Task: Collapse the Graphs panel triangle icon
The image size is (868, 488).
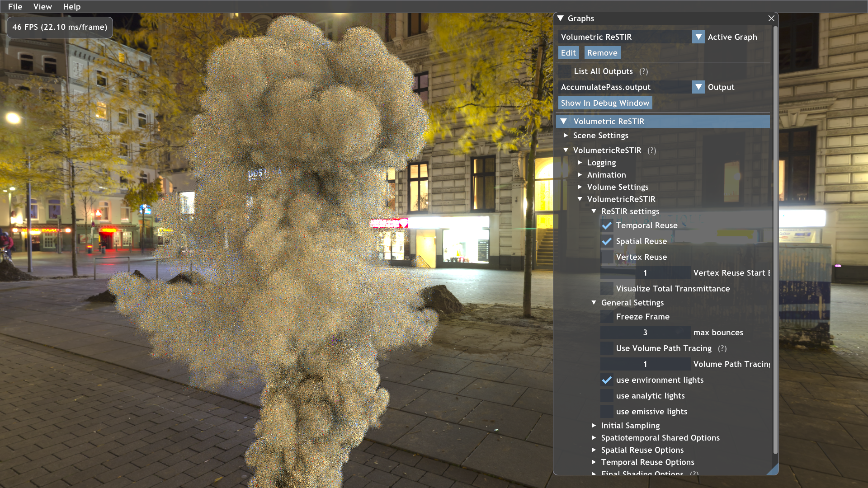Action: (561, 19)
